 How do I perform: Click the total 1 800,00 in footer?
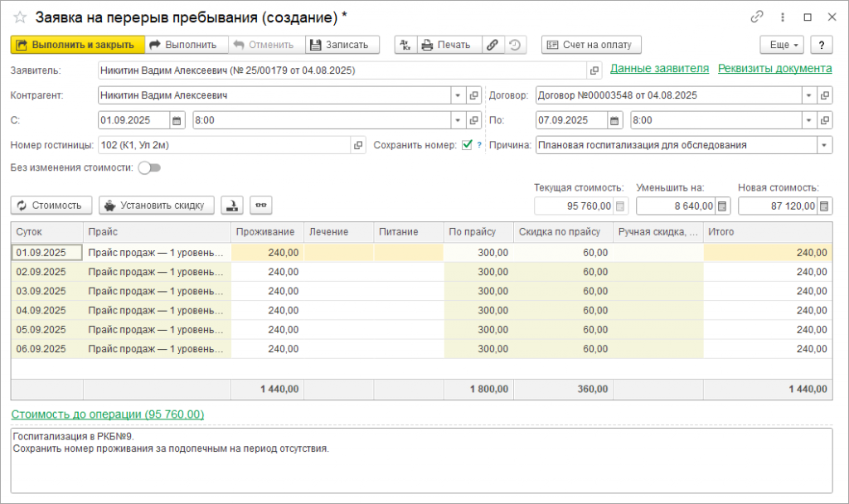[x=489, y=390]
